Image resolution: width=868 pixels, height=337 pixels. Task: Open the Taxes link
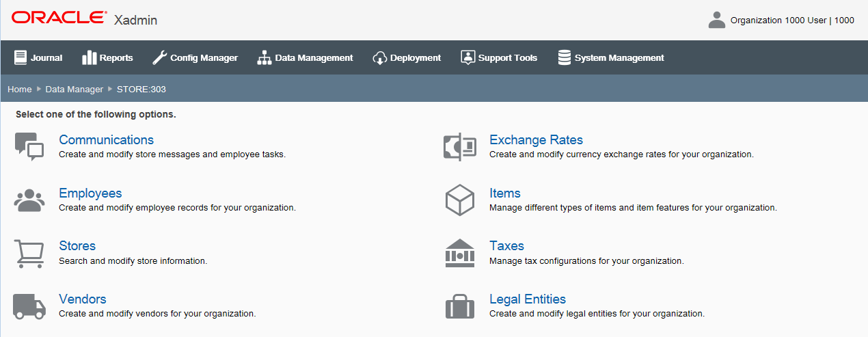click(x=506, y=245)
